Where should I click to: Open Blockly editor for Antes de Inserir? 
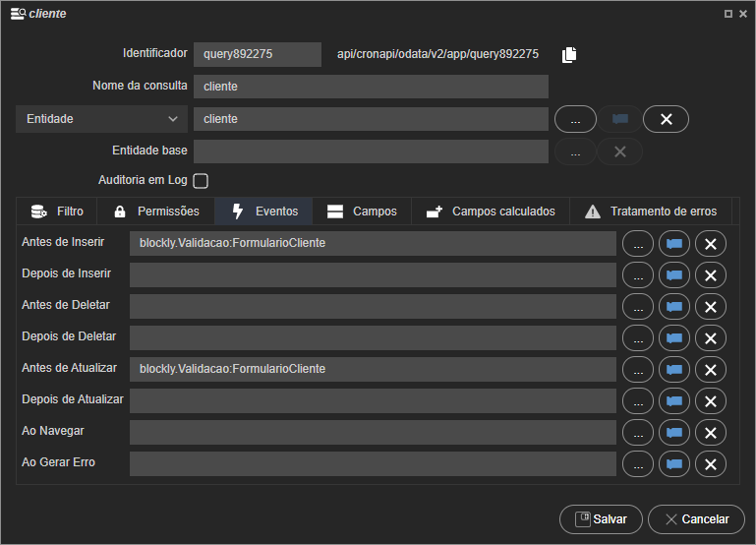pyautogui.click(x=674, y=244)
